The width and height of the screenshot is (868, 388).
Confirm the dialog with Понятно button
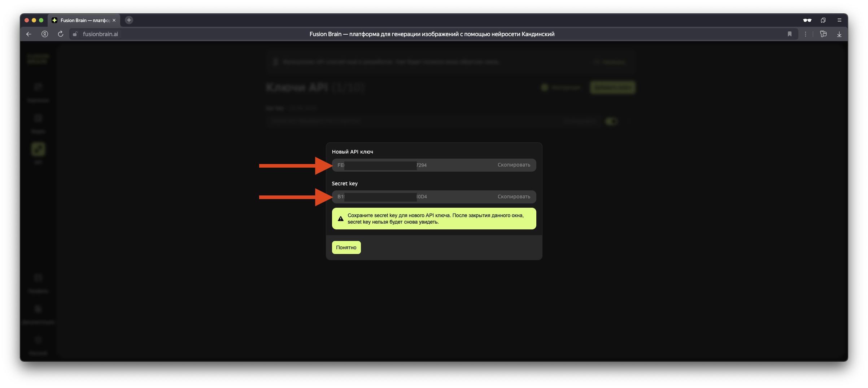[346, 247]
